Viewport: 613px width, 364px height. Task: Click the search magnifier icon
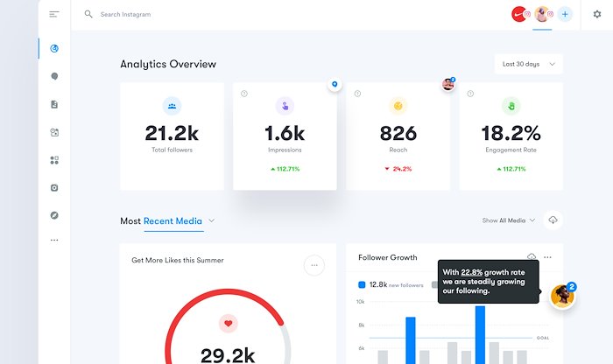click(88, 15)
